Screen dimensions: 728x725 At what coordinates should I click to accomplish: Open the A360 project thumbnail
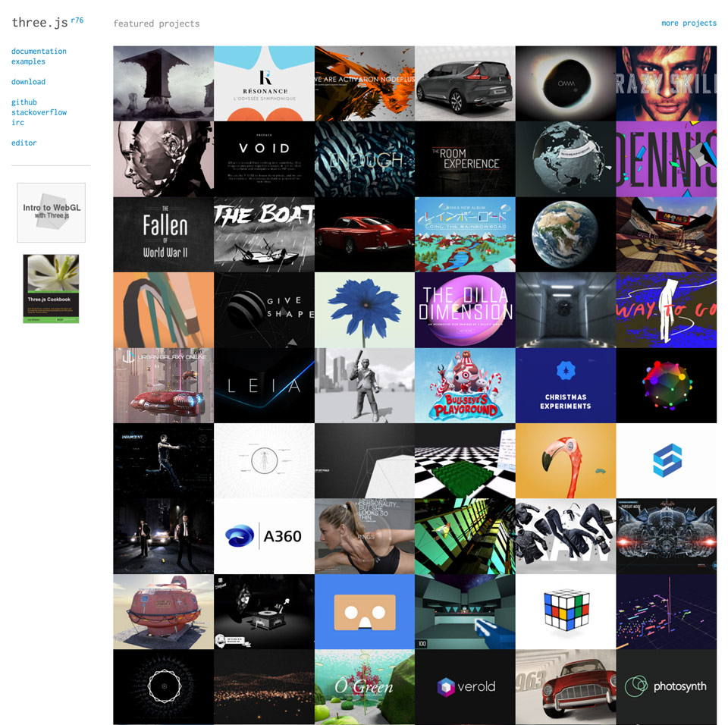pos(264,536)
